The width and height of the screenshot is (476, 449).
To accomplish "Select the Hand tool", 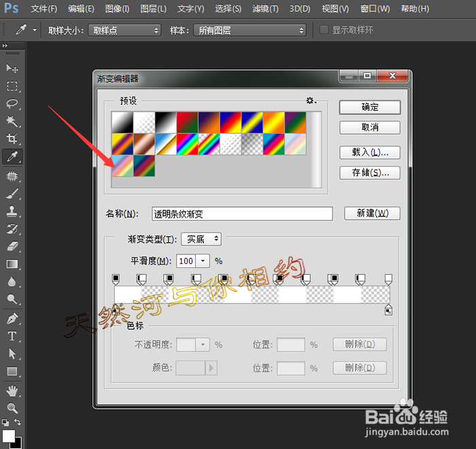I will point(12,390).
